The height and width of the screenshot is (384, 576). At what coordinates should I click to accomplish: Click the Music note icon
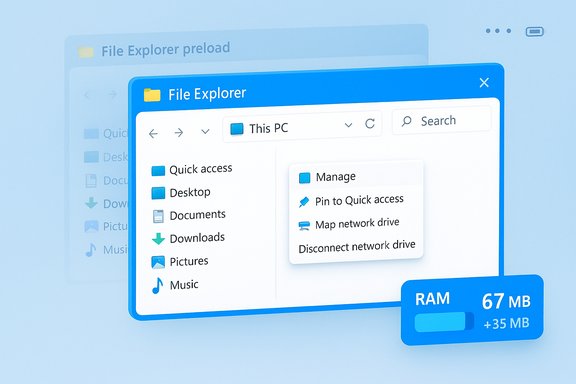point(158,286)
